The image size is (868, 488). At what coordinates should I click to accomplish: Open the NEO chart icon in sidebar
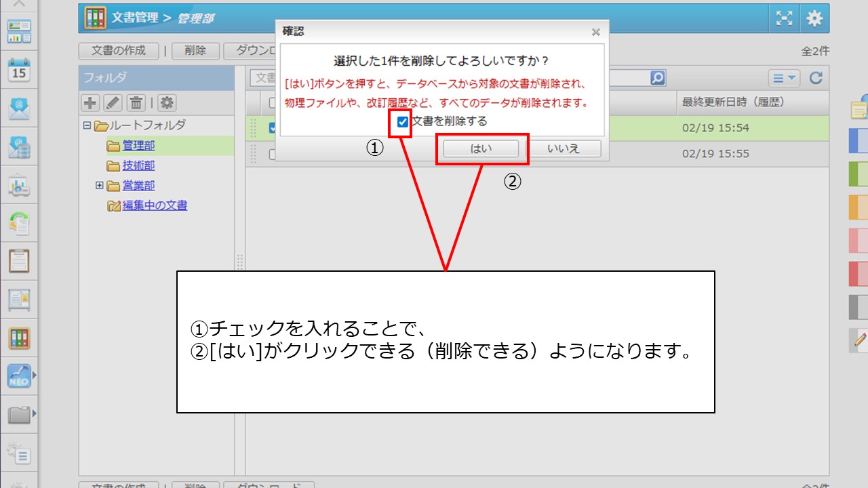[19, 375]
